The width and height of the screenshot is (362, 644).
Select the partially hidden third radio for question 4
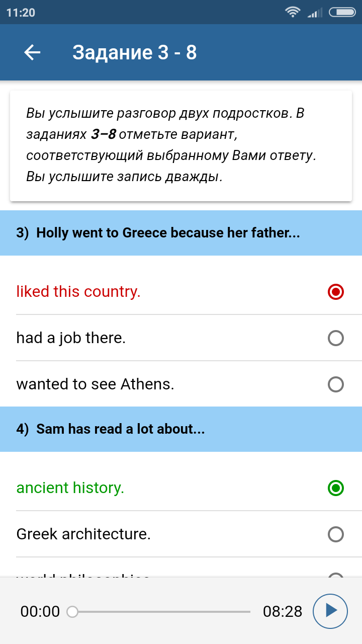tap(335, 576)
